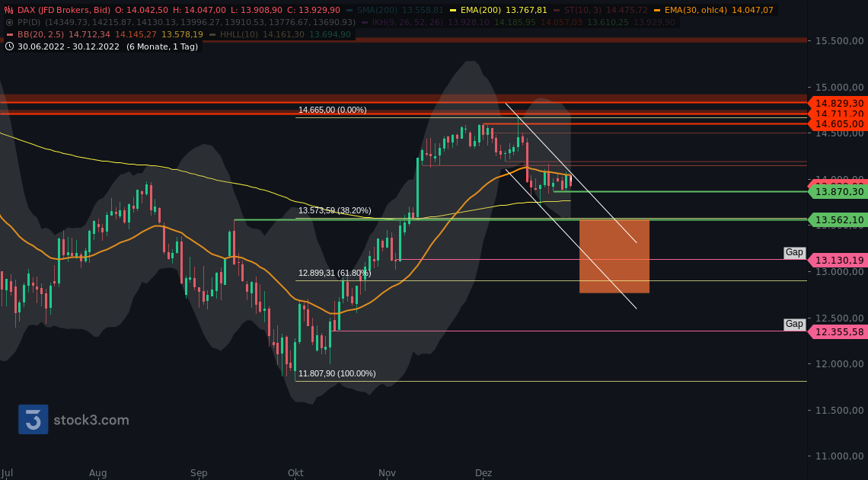Toggle the dimmed HHLL(10) indicator legend
Image resolution: width=868 pixels, height=480 pixels.
click(x=238, y=34)
